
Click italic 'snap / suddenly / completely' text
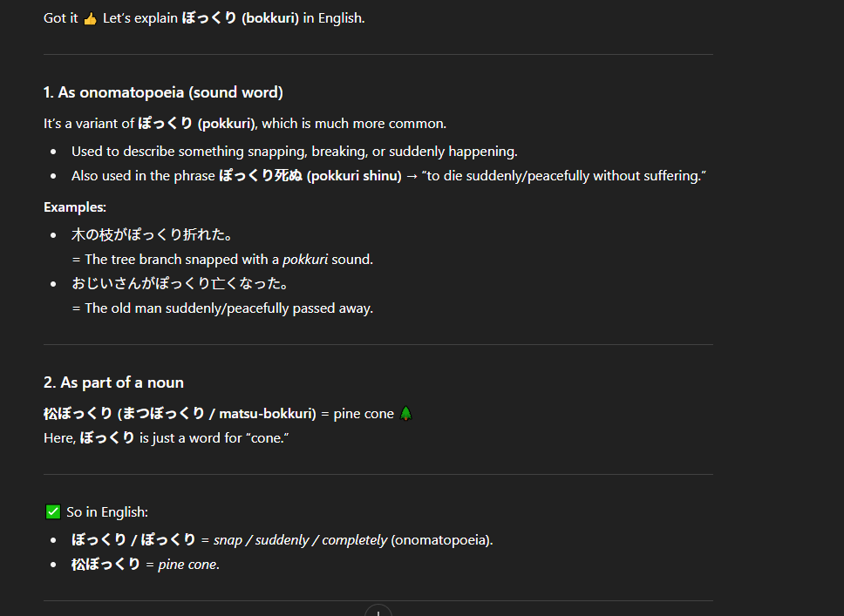[x=300, y=540]
